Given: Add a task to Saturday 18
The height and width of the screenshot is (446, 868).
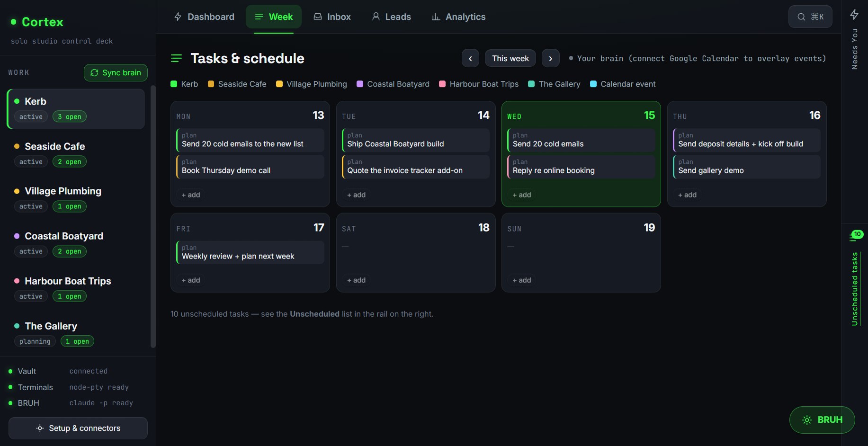Looking at the screenshot, I should (356, 280).
